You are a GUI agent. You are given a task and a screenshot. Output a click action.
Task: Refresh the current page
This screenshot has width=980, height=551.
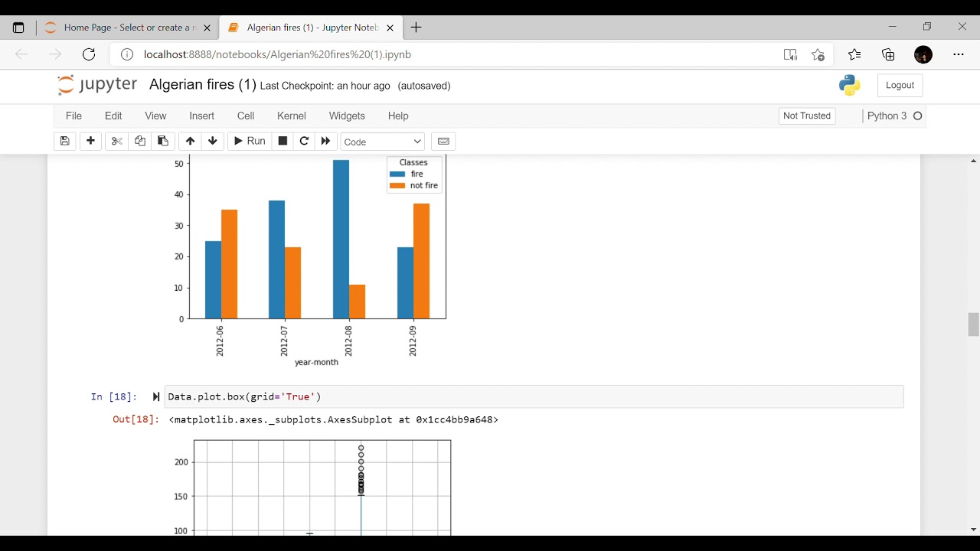pos(89,54)
